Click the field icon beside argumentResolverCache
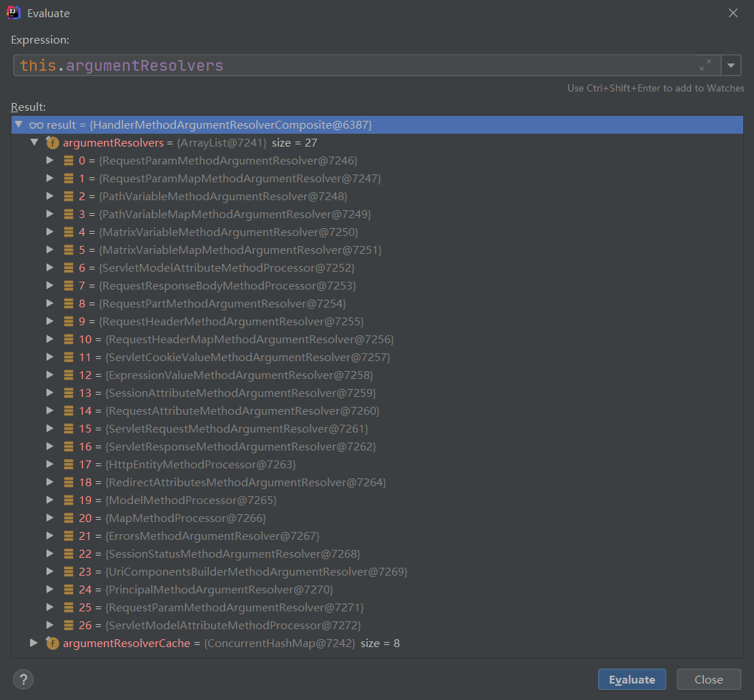This screenshot has height=700, width=754. tap(52, 644)
